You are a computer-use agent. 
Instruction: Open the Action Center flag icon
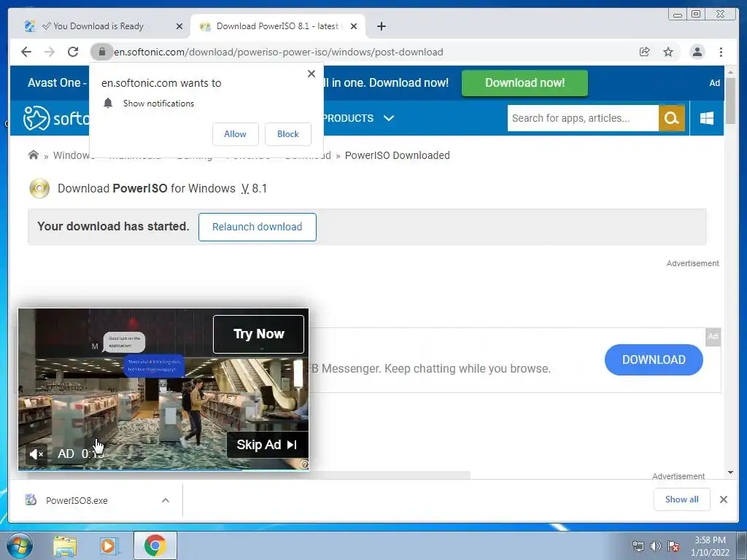click(x=673, y=546)
